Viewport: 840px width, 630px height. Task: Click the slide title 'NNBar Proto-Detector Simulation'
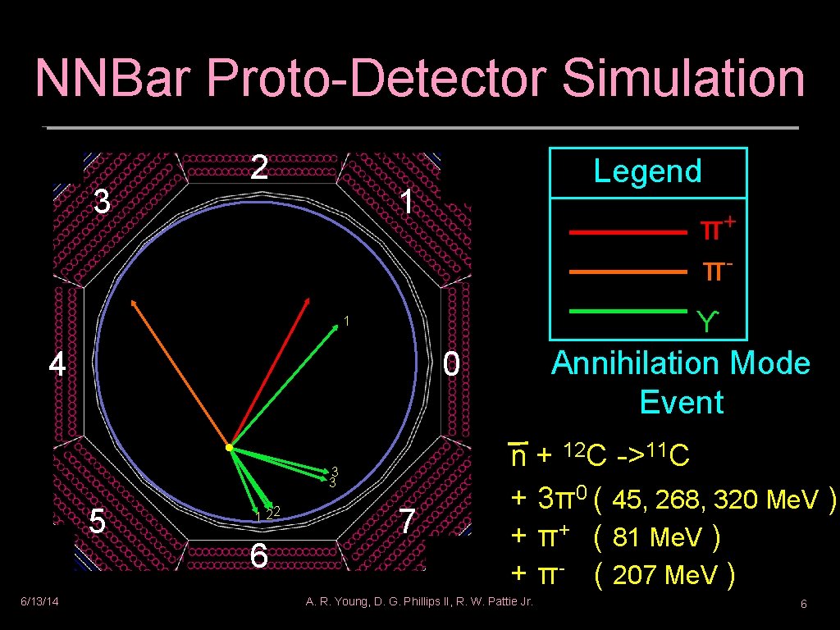(420, 76)
